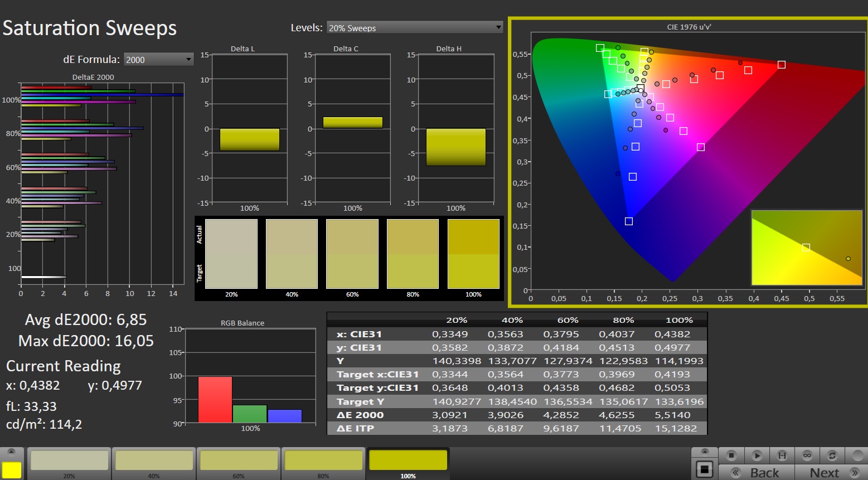The height and width of the screenshot is (480, 868).
Task: Click the infinity continuous-read icon
Action: click(x=807, y=455)
